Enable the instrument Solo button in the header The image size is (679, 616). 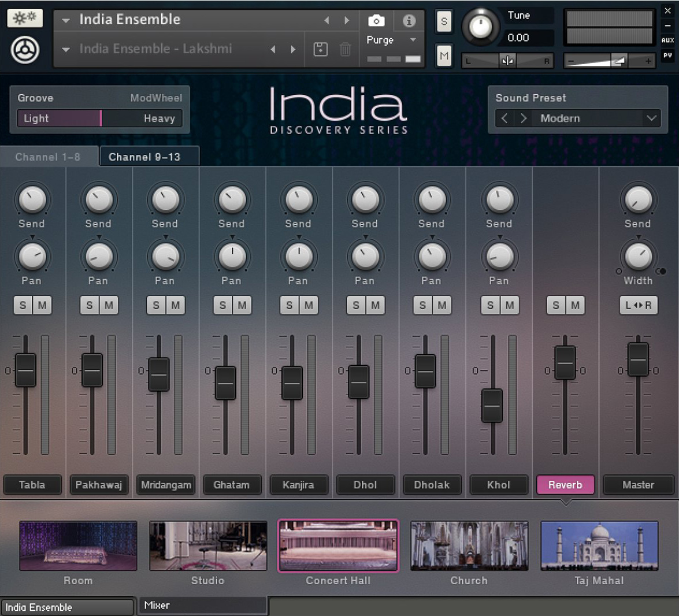click(x=443, y=21)
